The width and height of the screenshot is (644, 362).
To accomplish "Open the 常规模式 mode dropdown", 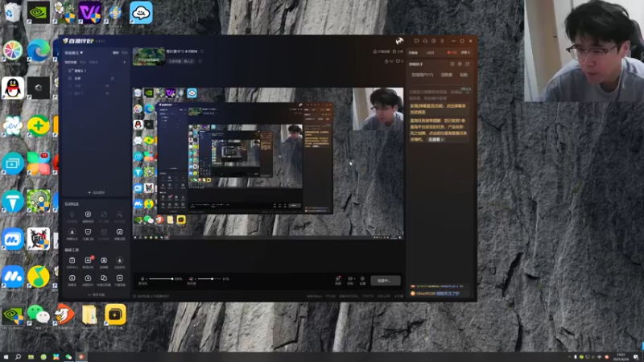I will 74,53.
